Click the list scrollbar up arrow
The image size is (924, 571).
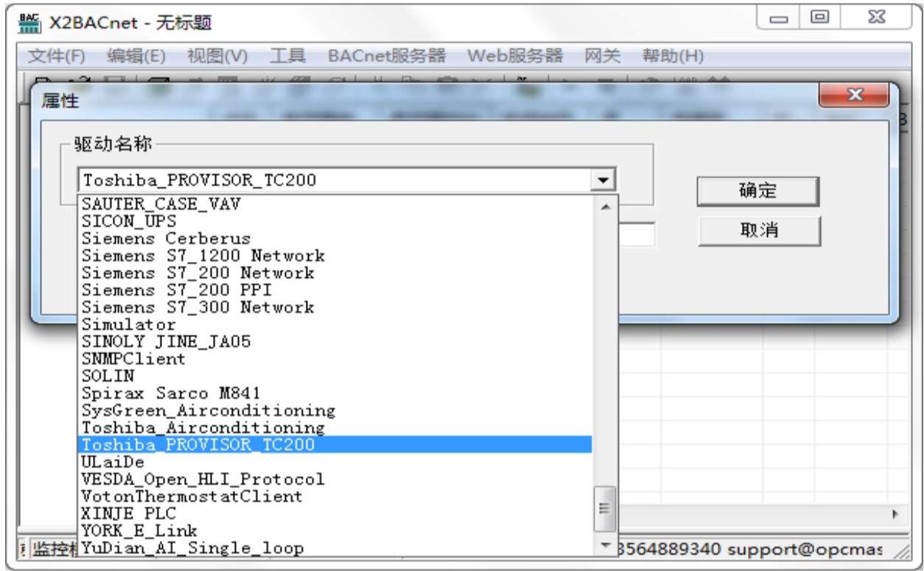[605, 206]
